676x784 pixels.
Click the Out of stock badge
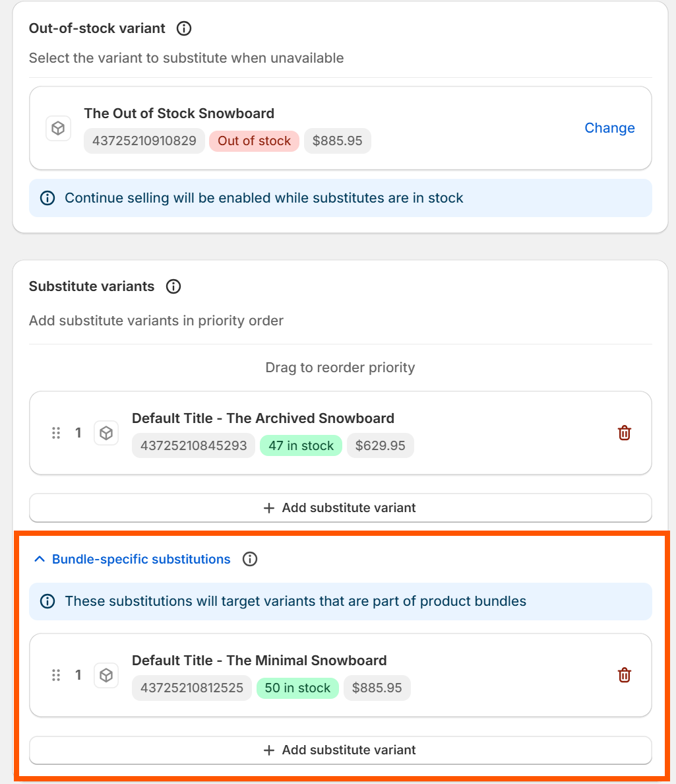[x=255, y=141]
